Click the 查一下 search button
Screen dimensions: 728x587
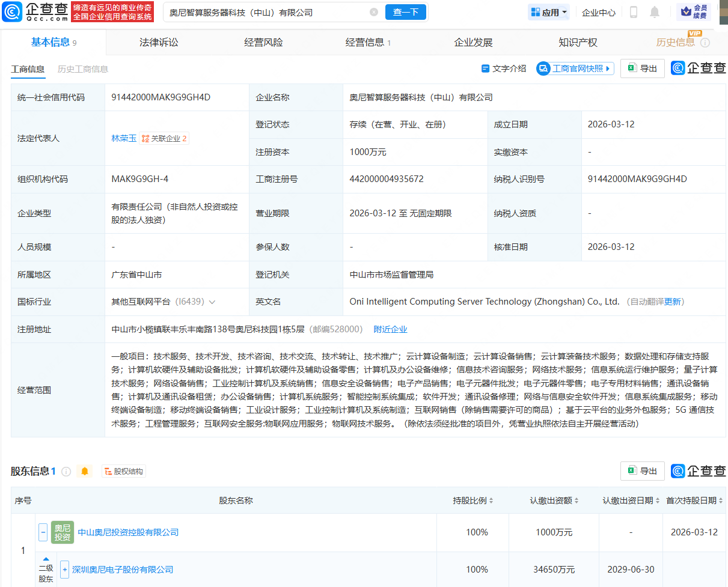click(x=405, y=12)
